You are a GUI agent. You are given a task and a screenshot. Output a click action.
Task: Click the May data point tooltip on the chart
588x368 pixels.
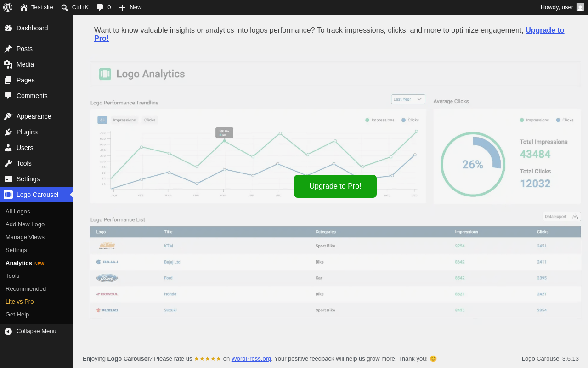click(x=225, y=132)
